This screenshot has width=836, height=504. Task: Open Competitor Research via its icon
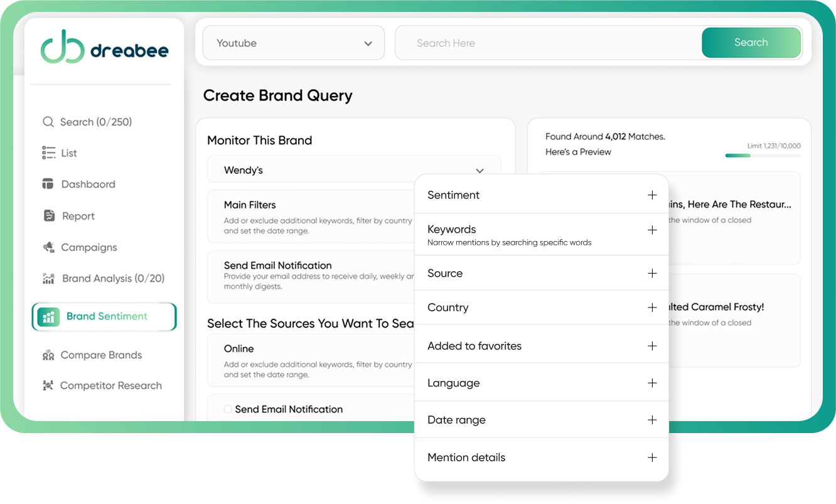coord(48,385)
